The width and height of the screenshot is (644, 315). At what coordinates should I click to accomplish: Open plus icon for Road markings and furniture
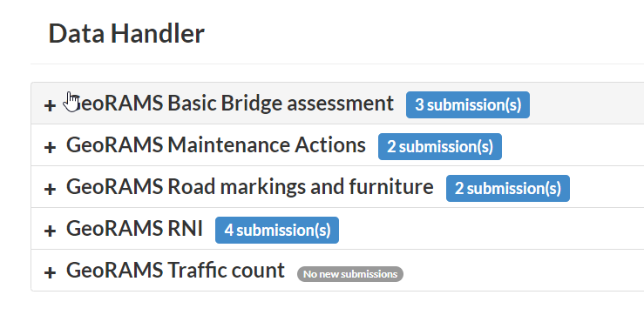coord(50,189)
